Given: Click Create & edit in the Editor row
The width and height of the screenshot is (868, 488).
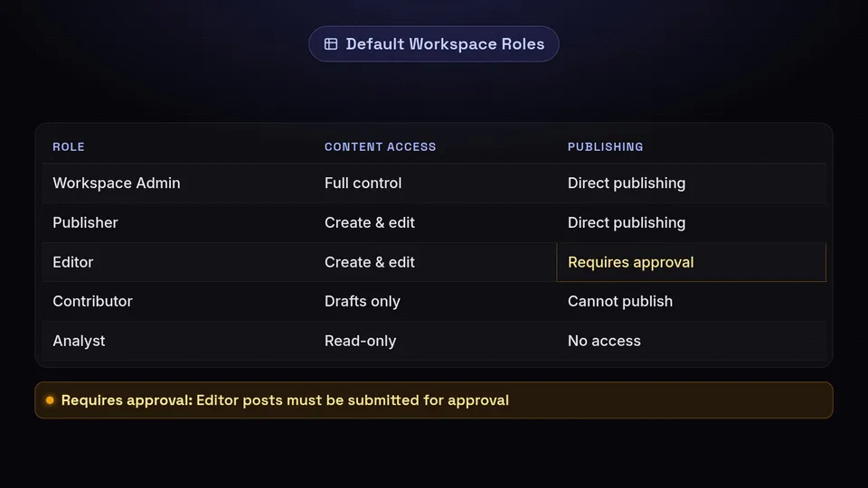Looking at the screenshot, I should point(369,262).
